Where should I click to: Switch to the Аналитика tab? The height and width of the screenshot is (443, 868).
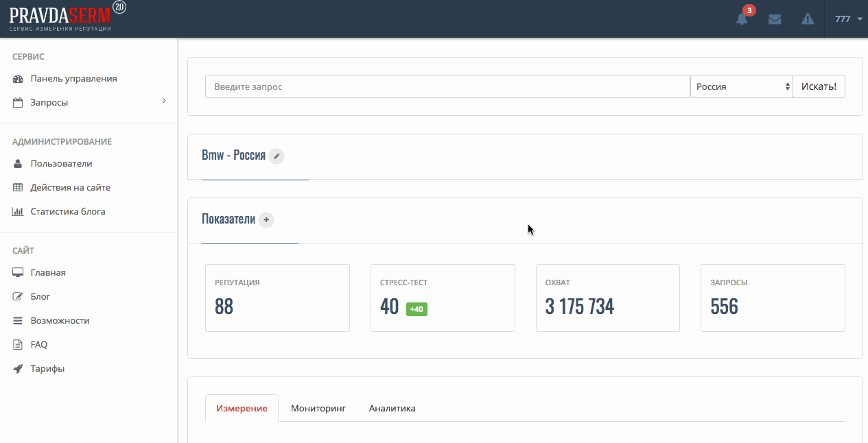392,408
